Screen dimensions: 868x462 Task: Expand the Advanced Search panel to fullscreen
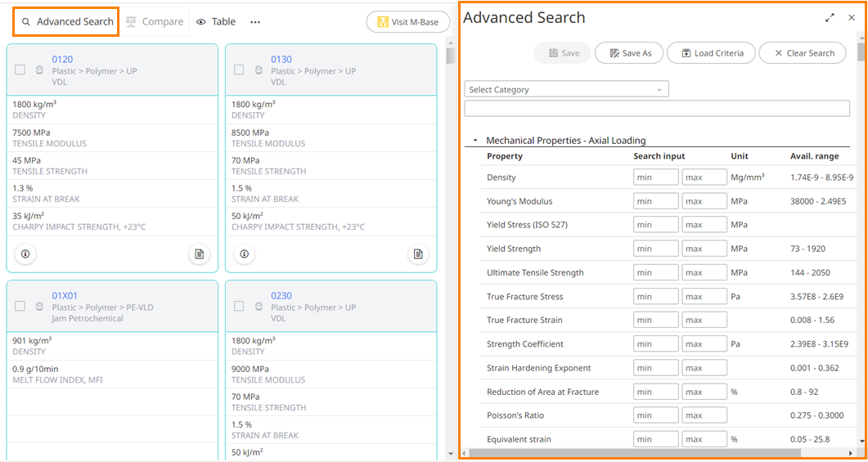coord(830,17)
